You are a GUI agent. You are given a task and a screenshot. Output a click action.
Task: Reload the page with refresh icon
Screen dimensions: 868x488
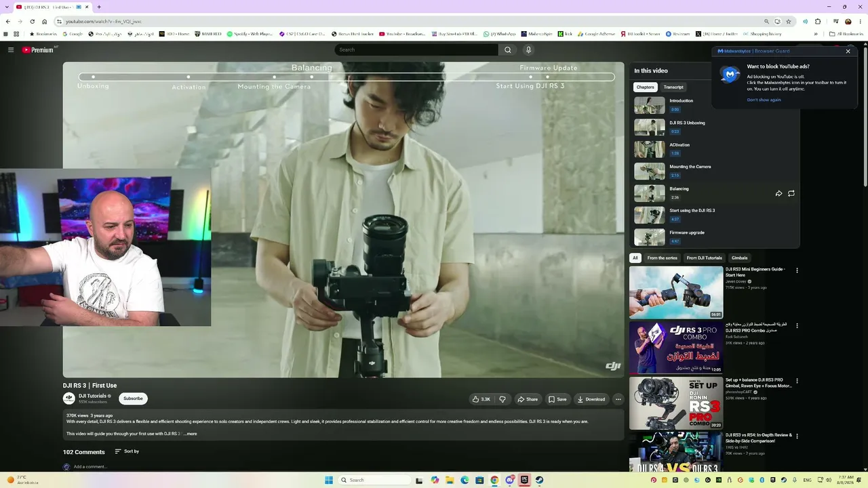click(x=32, y=22)
